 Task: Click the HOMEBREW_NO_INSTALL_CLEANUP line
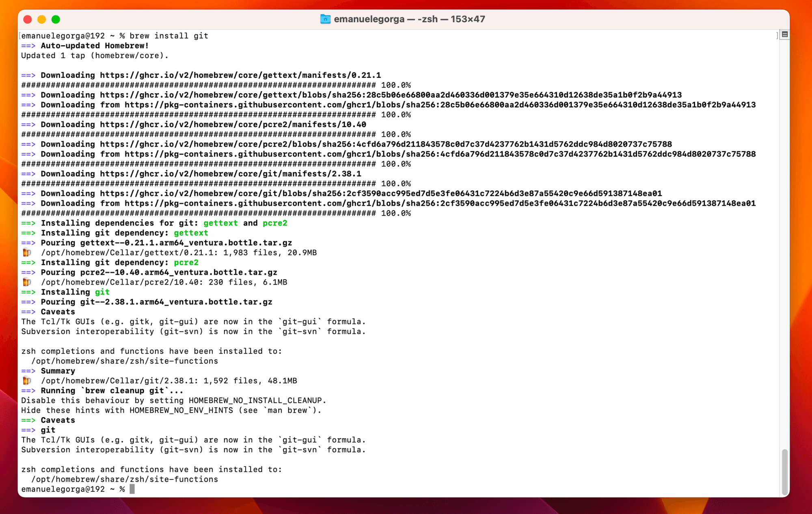[174, 400]
